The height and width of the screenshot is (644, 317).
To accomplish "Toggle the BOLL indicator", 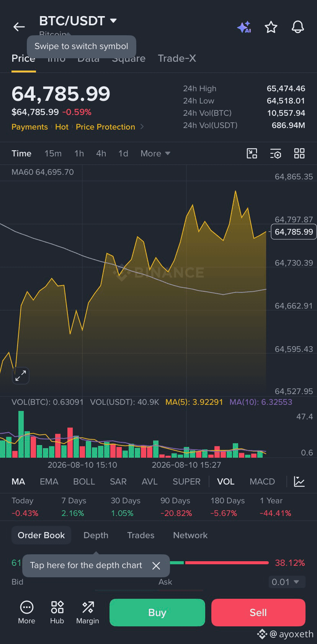I will coord(84,482).
